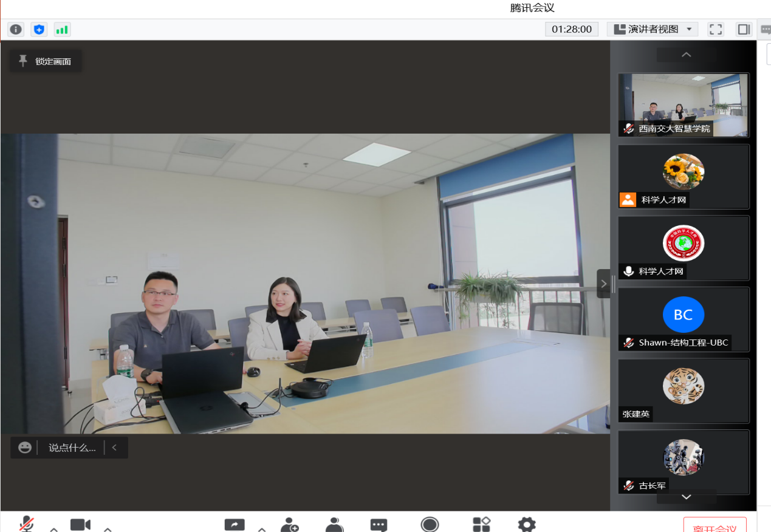
Task: Enter full screen mode
Action: (716, 29)
